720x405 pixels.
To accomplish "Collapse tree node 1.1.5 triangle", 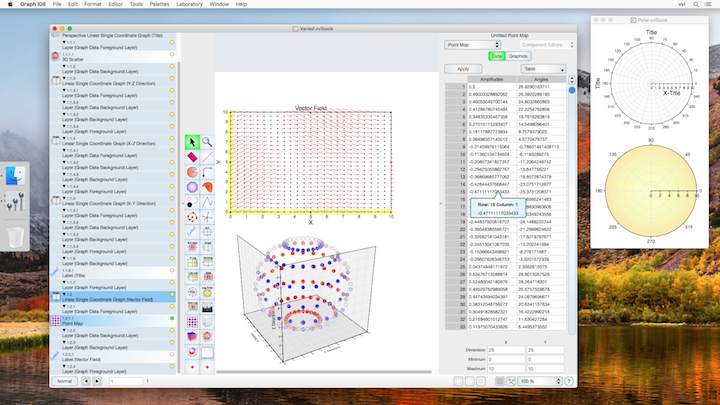I will [x=64, y=198].
